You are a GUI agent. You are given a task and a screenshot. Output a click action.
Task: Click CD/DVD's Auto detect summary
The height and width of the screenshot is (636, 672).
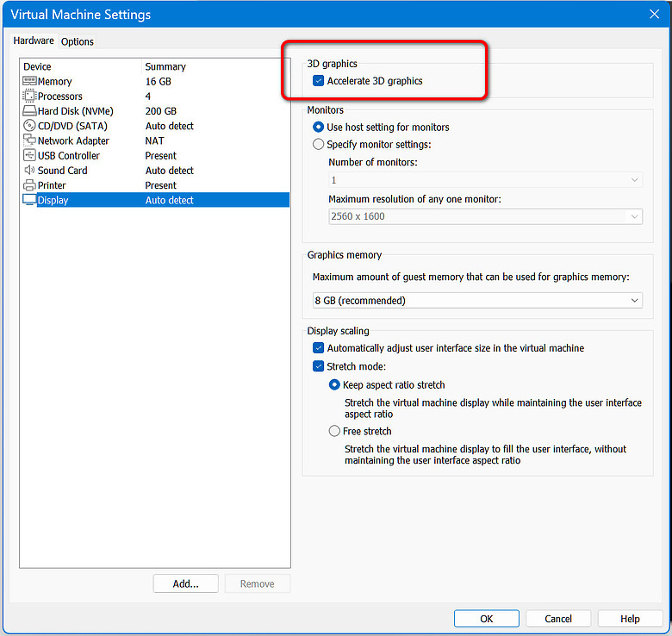pyautogui.click(x=169, y=126)
